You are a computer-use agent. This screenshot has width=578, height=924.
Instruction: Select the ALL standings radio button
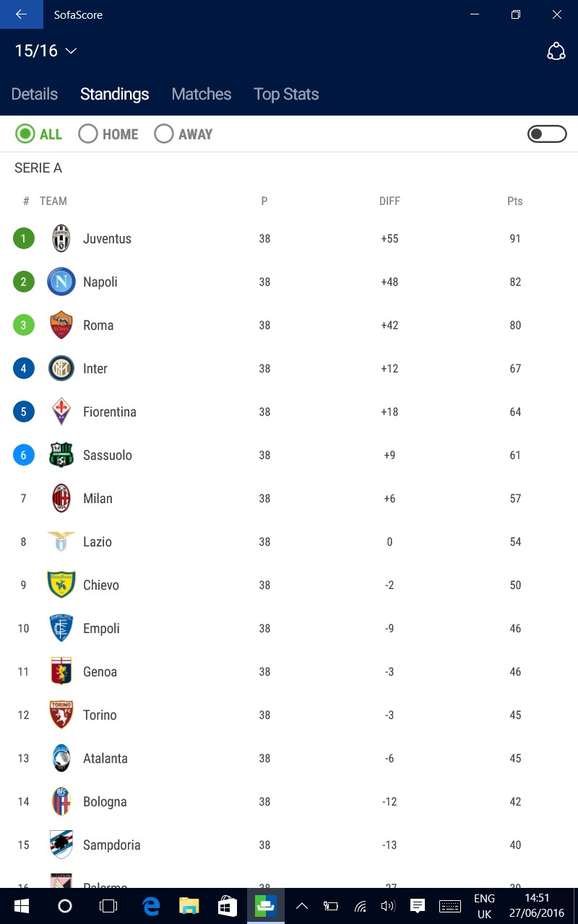[x=25, y=134]
